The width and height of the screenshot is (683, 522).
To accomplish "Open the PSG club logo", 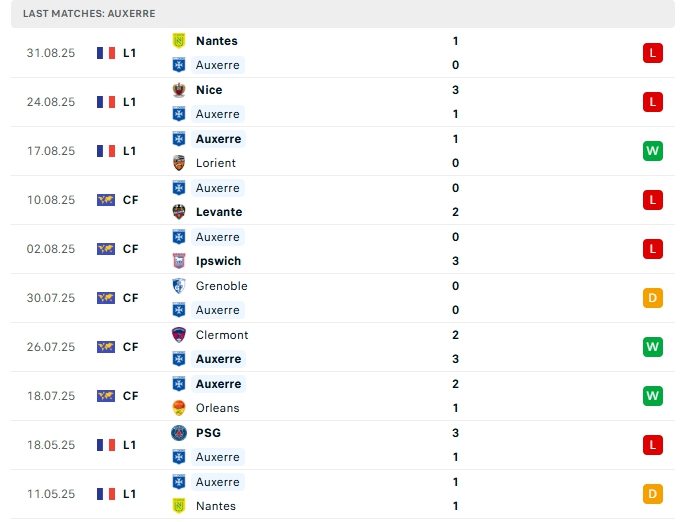I will point(180,433).
